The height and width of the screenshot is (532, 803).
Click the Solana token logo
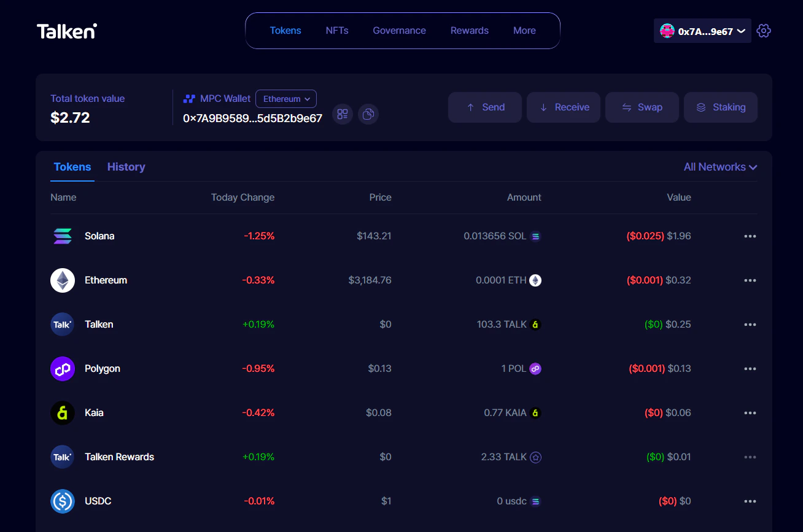pyautogui.click(x=63, y=236)
